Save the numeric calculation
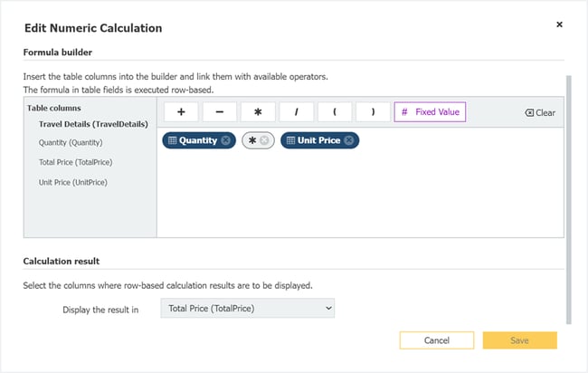 [519, 340]
